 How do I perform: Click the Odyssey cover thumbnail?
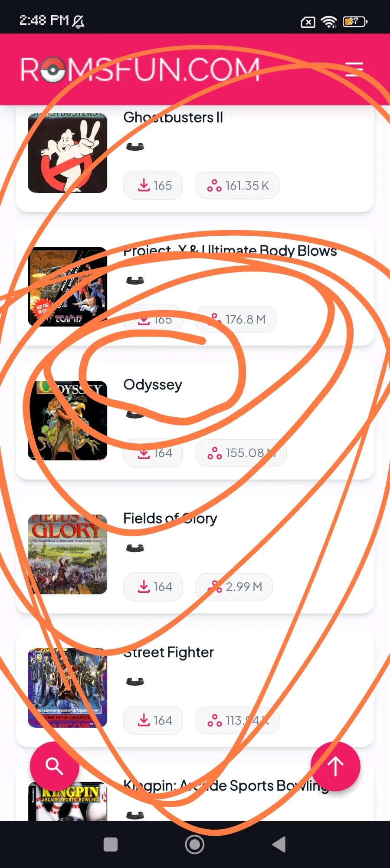pos(67,420)
